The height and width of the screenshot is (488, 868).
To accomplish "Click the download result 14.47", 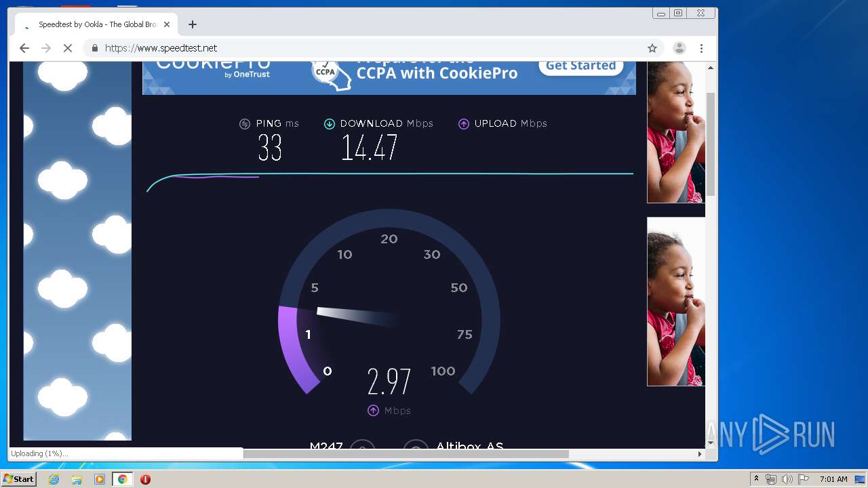I will point(370,148).
